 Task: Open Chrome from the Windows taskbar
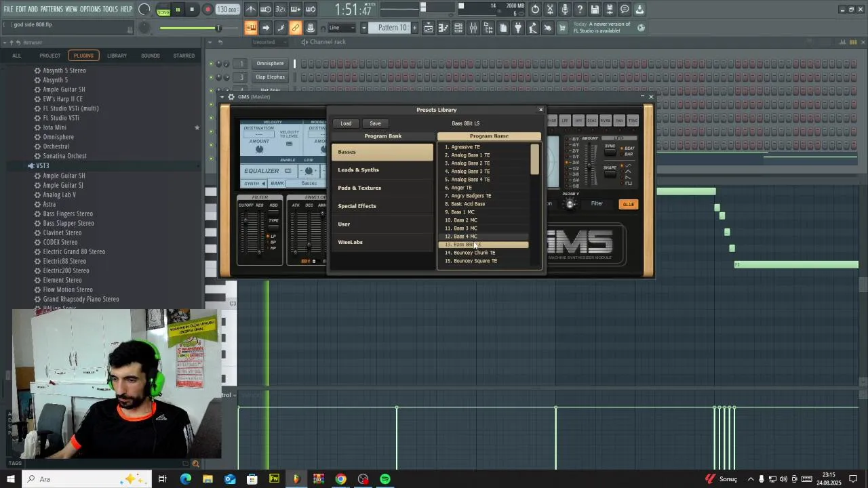click(340, 479)
